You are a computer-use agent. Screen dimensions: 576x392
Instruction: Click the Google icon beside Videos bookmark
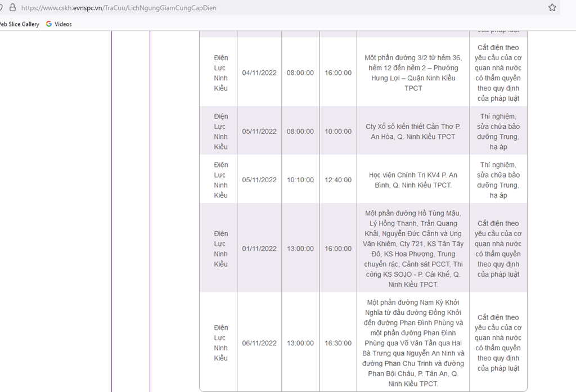click(49, 24)
